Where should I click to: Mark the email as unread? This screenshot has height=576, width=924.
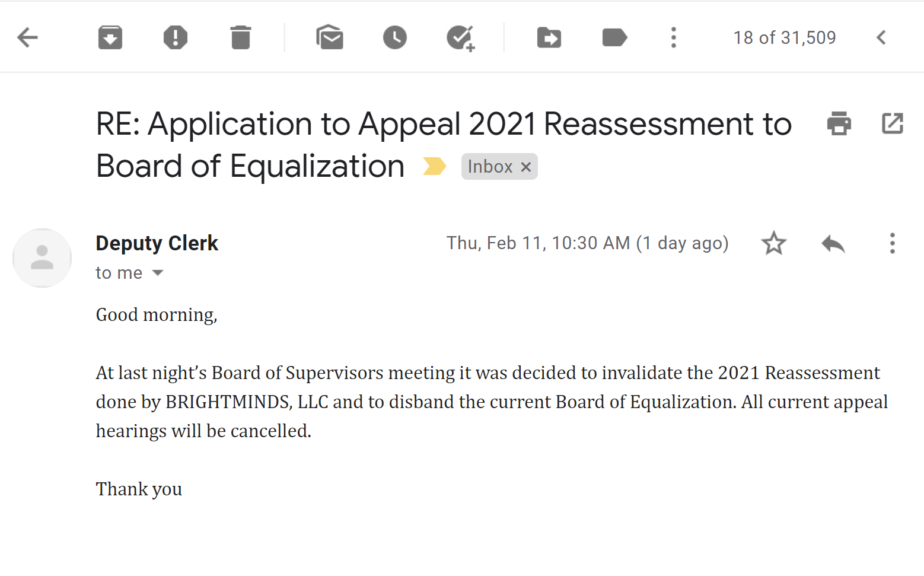(x=330, y=37)
